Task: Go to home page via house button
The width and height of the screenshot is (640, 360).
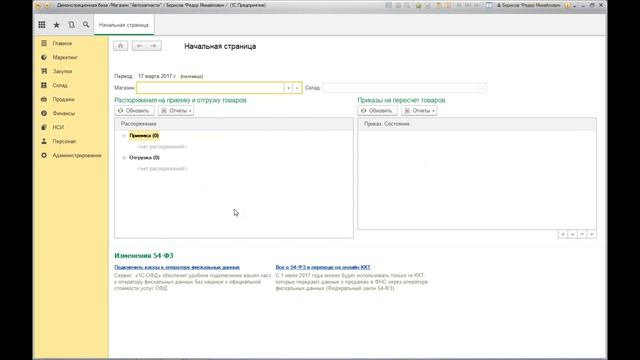Action: (120, 46)
